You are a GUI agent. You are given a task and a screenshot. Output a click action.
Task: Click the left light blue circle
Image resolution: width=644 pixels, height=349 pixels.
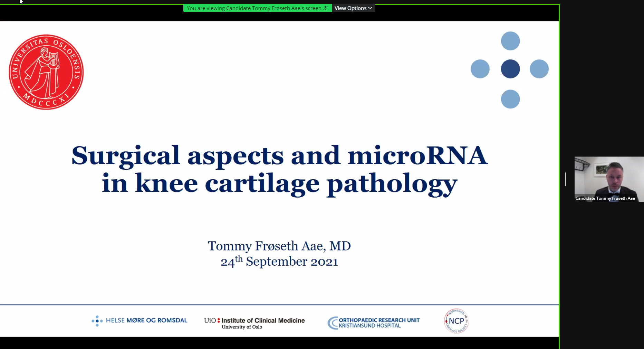[480, 69]
